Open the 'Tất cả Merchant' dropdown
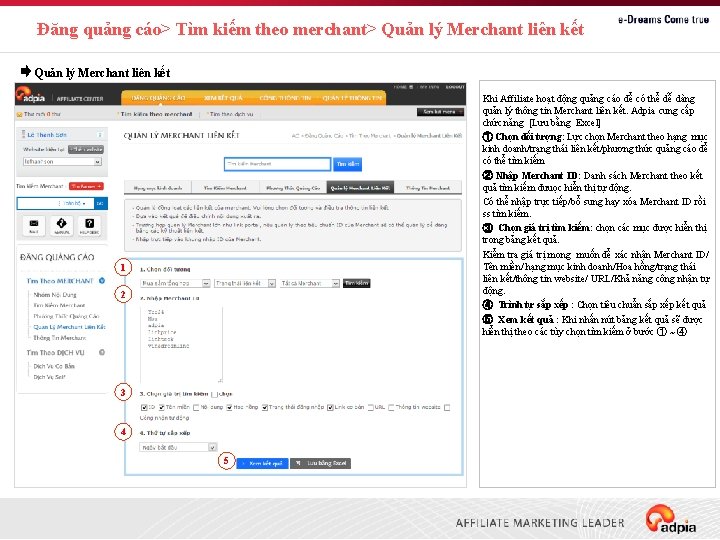Screen dimensions: 720x540 click(x=309, y=283)
